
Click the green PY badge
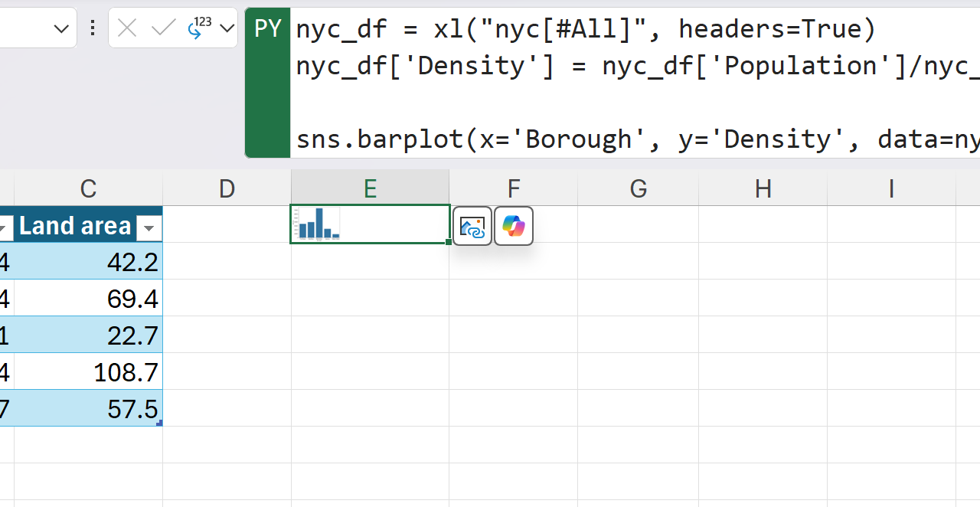point(268,83)
